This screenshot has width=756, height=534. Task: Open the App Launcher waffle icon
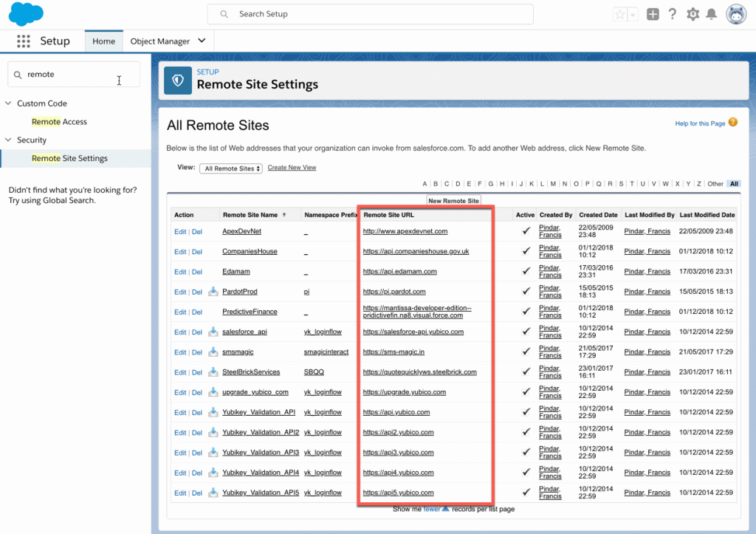click(x=23, y=41)
